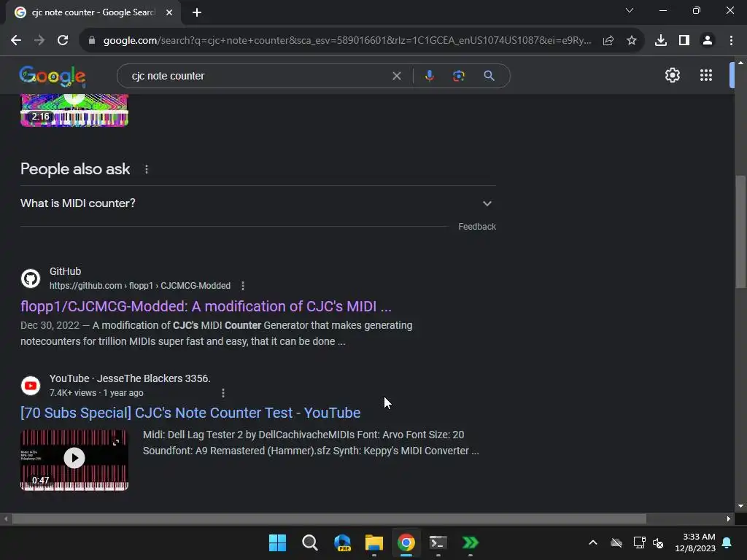Open 70 Subs Special YouTube result
The height and width of the screenshot is (560, 747).
190,413
